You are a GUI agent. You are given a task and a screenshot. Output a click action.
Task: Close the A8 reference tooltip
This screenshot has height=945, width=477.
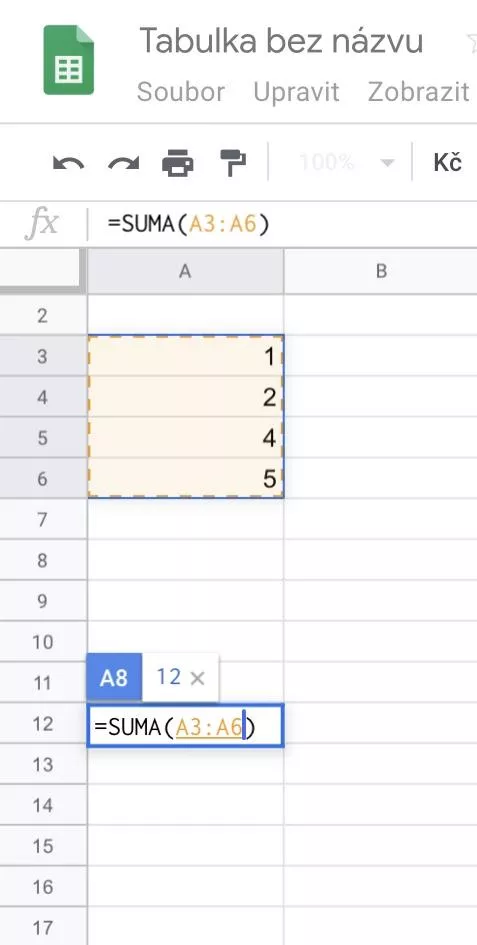coord(197,679)
